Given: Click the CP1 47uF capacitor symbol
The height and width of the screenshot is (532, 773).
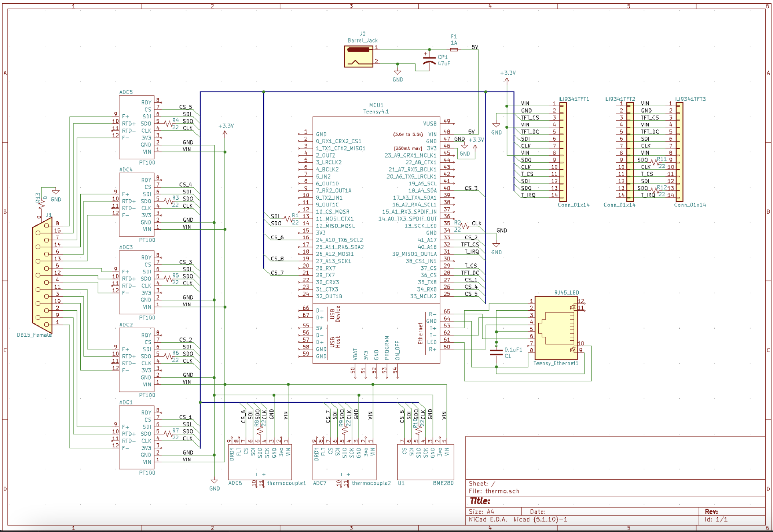Looking at the screenshot, I should 429,60.
